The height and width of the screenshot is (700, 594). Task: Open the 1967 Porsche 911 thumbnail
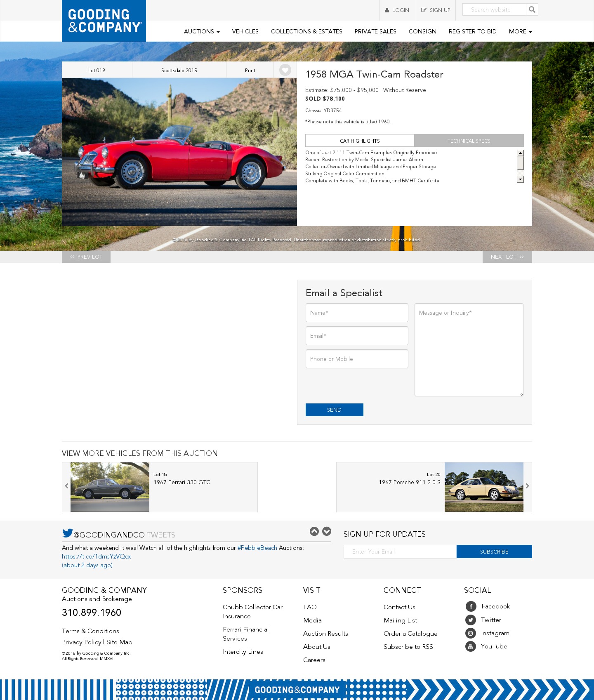point(484,487)
